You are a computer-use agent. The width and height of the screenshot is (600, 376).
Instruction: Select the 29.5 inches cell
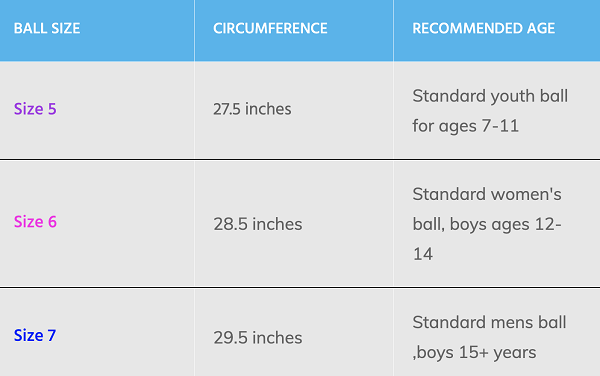click(258, 338)
